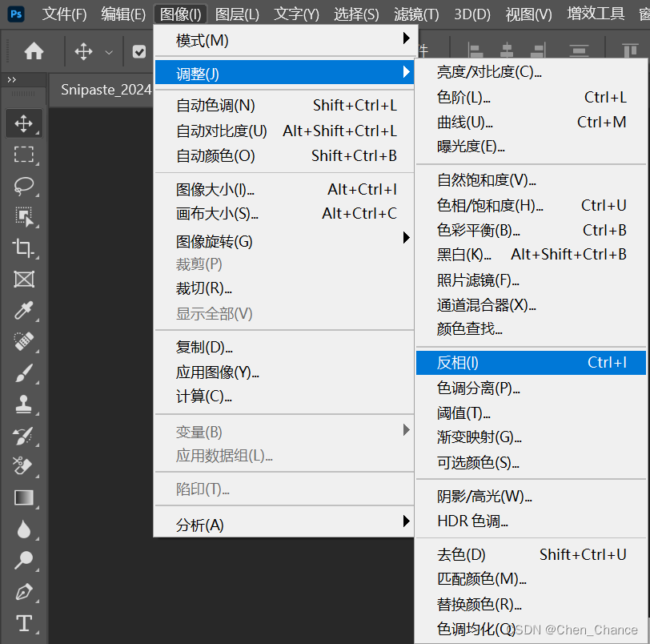
Task: Choose 画布大小(S) command
Action: [284, 214]
